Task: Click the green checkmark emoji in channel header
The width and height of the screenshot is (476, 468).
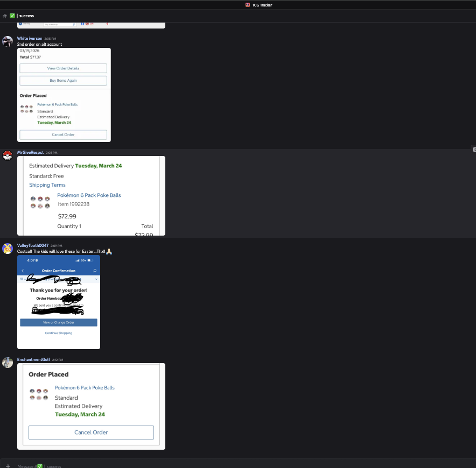Action: point(12,16)
